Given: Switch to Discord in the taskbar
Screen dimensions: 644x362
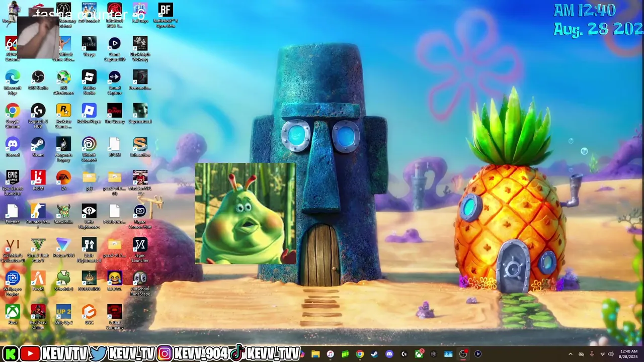Looking at the screenshot, I should [x=389, y=354].
